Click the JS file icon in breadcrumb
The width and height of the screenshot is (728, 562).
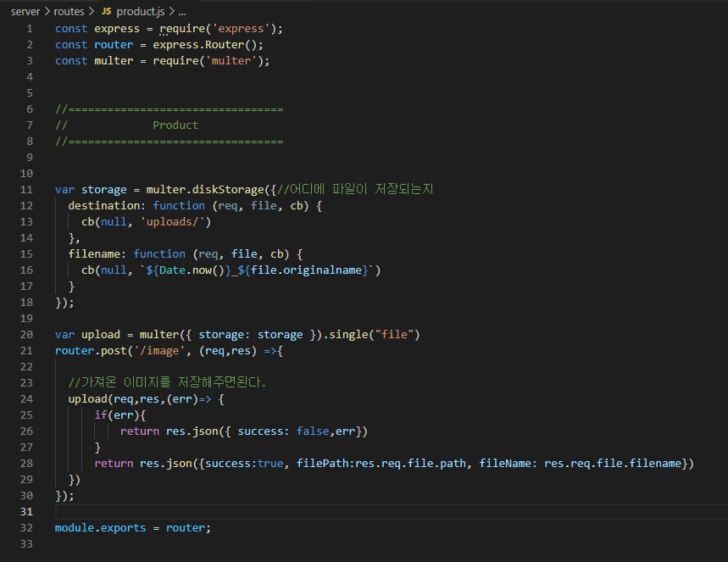pyautogui.click(x=106, y=11)
